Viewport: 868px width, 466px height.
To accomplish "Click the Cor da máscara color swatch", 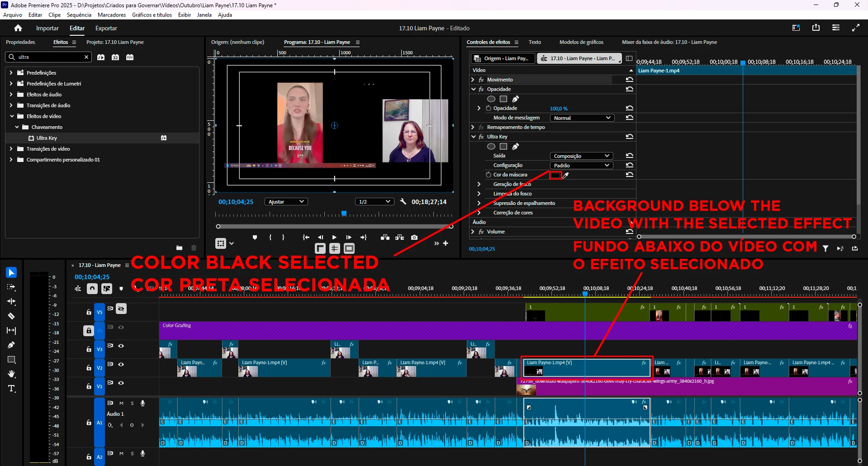I will point(555,175).
